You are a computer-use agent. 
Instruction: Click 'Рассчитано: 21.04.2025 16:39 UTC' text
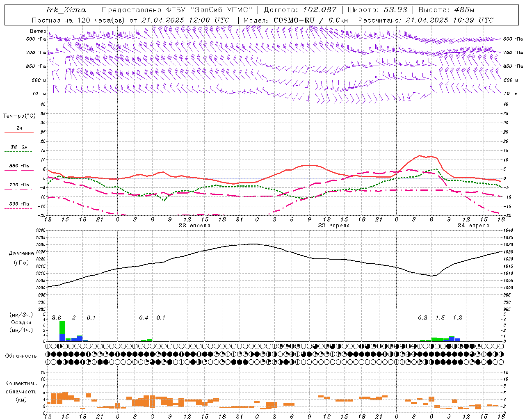pyautogui.click(x=426, y=20)
